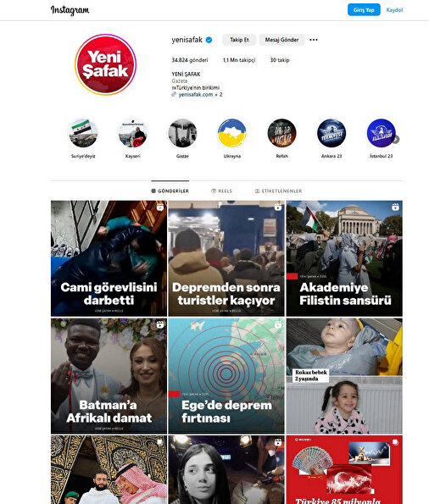This screenshot has height=504, width=429.
Task: Open the three-dot options menu
Action: point(314,40)
